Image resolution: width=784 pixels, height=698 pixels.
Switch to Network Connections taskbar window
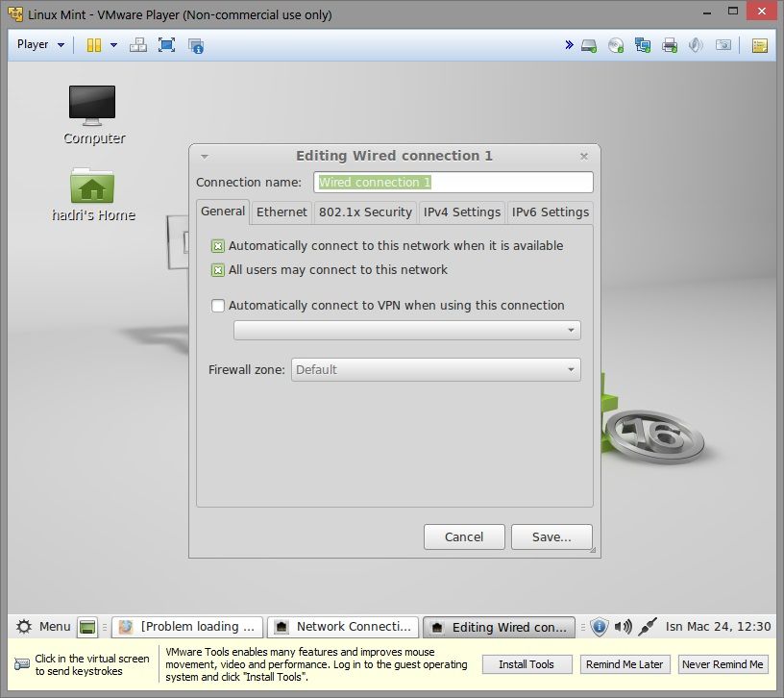[342, 627]
